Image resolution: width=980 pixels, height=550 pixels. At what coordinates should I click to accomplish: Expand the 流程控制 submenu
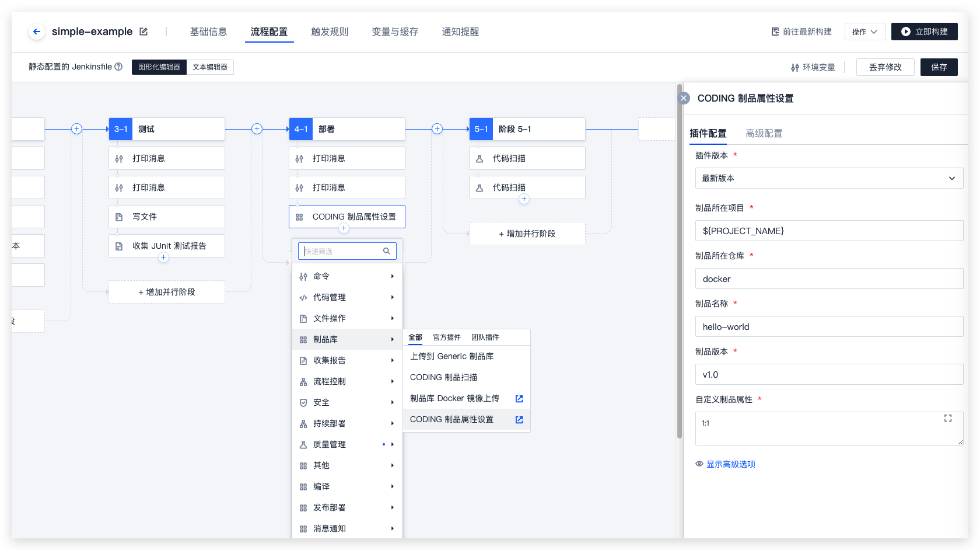tap(347, 381)
